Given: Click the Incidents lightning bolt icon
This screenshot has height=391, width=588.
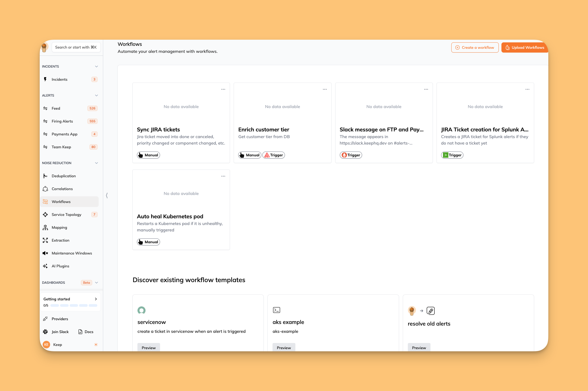Looking at the screenshot, I should (45, 79).
